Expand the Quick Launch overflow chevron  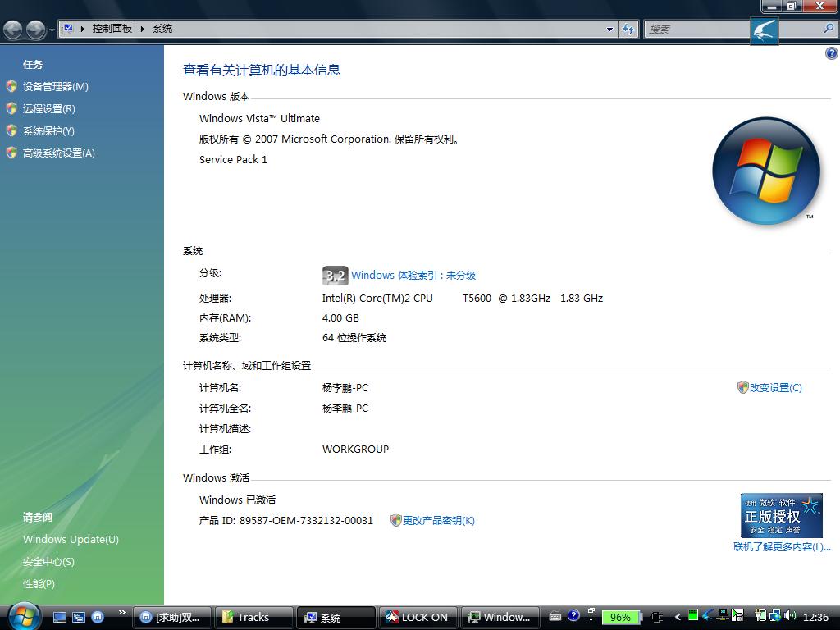122,613
